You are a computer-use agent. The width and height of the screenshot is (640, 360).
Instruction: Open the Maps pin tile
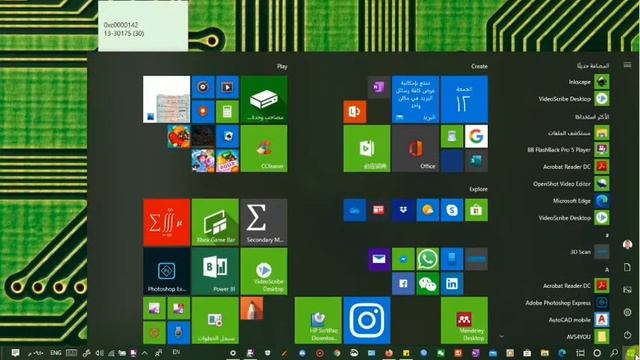pos(203,111)
